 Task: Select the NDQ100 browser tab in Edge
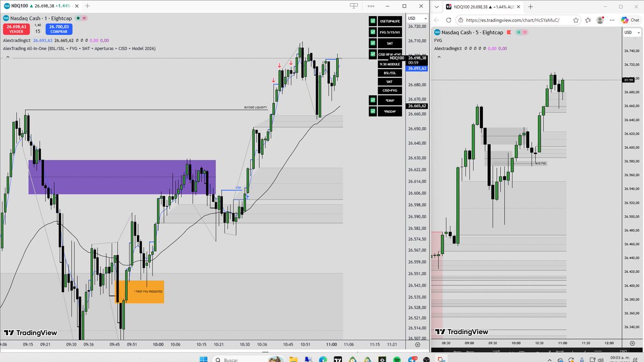click(484, 6)
